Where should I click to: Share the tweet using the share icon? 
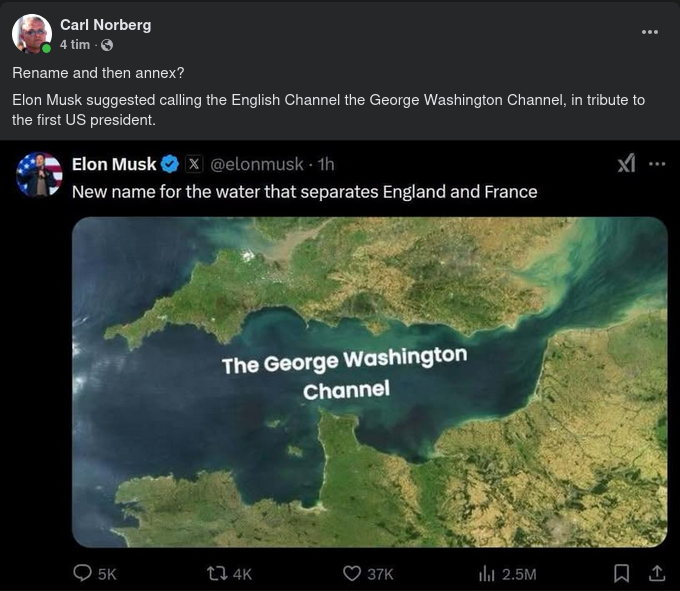tap(657, 573)
